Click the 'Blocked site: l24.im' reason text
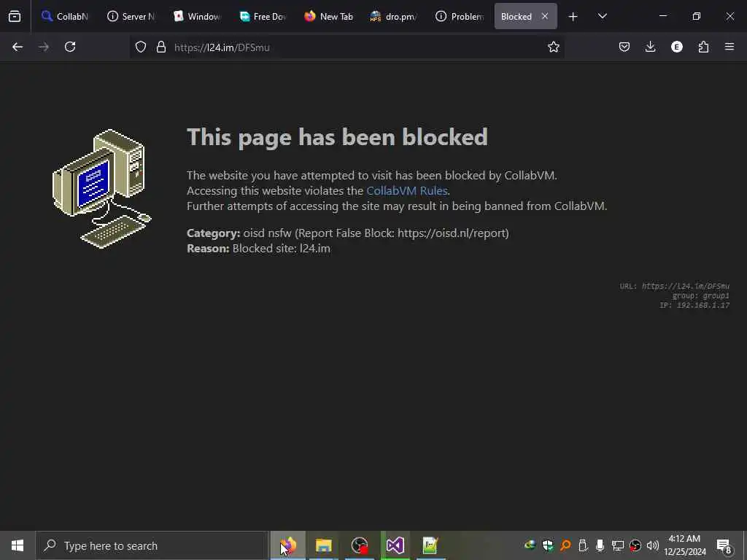 click(x=281, y=249)
